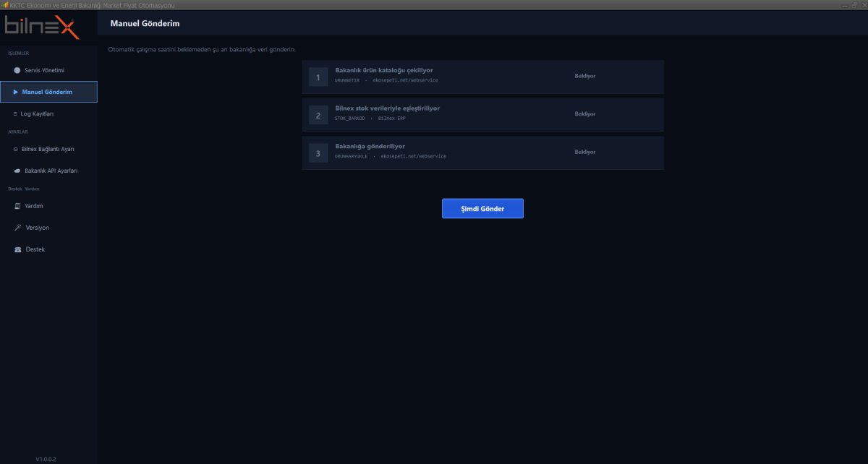Click the cloud icon for Bakanlık API Ayarları
The width and height of the screenshot is (868, 464).
(17, 171)
